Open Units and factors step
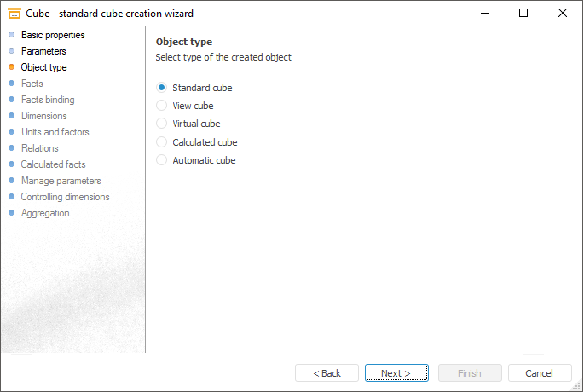 55,132
